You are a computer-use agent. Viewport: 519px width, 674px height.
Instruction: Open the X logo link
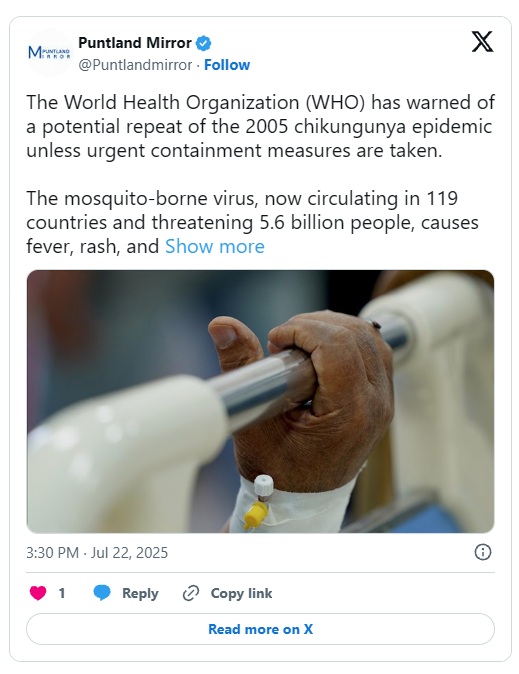coord(482,42)
